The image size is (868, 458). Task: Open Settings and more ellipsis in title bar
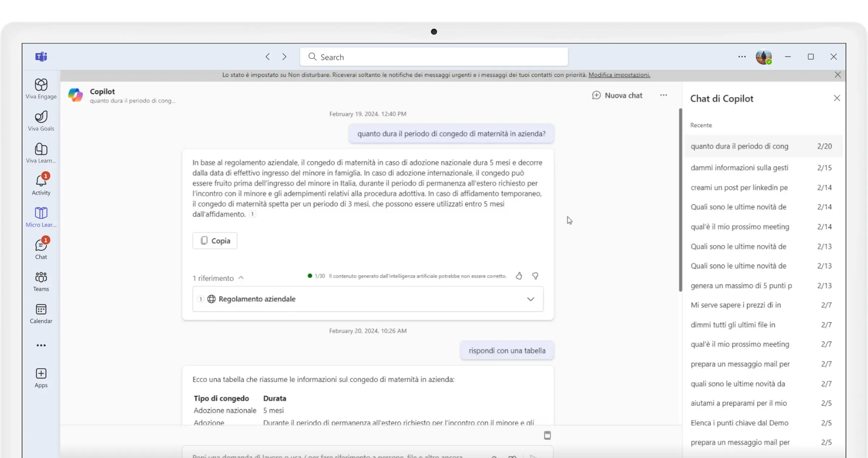pyautogui.click(x=742, y=57)
